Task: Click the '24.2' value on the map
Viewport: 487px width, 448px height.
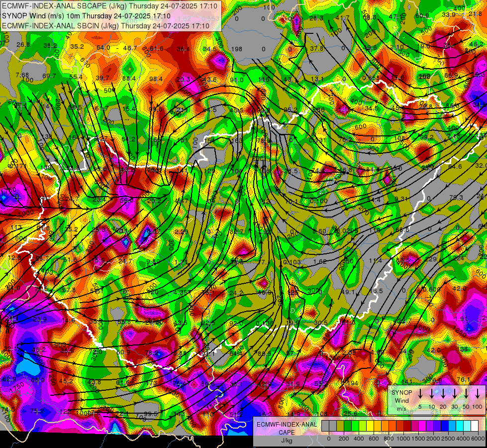Action: [x=236, y=293]
